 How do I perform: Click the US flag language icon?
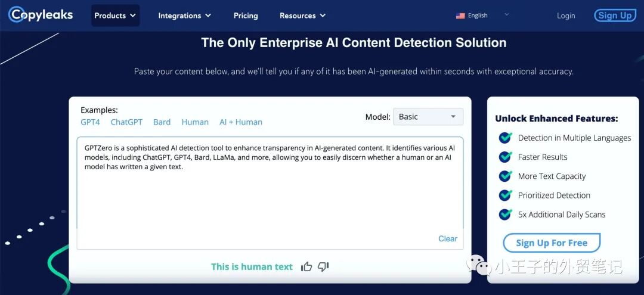pos(460,15)
